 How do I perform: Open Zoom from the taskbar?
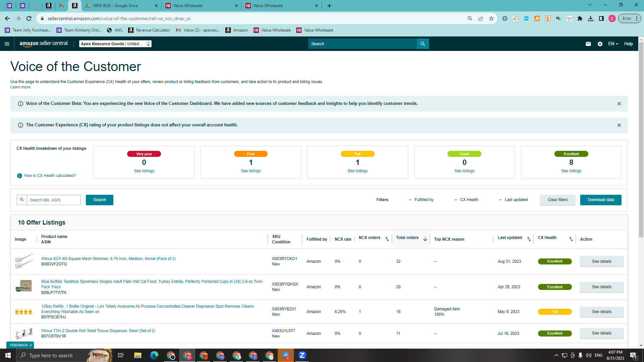point(302,355)
